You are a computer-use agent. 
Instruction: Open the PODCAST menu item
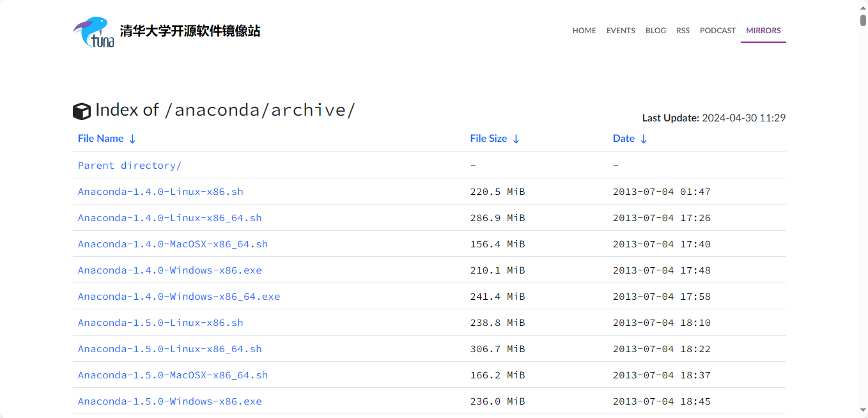click(718, 31)
